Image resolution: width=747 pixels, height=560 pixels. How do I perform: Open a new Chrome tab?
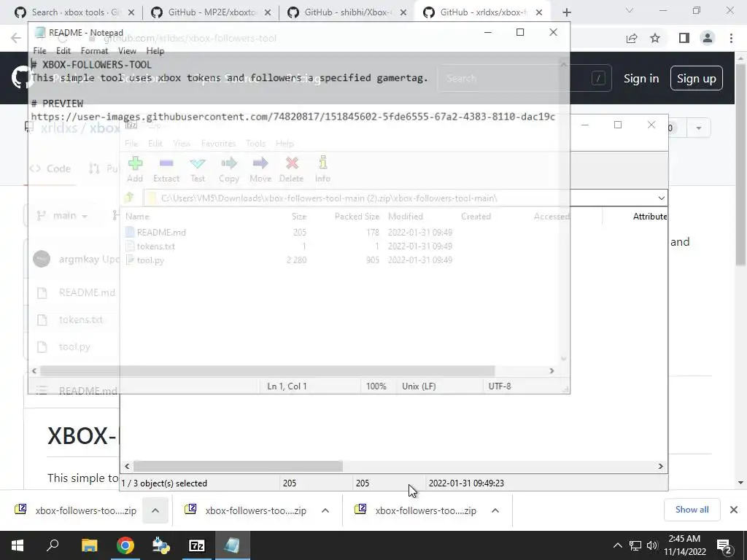click(566, 12)
